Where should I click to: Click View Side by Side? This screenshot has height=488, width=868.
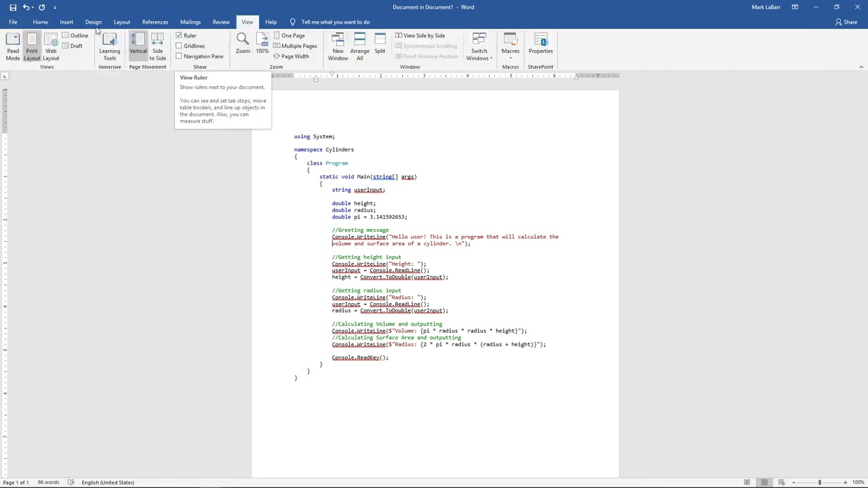point(420,35)
